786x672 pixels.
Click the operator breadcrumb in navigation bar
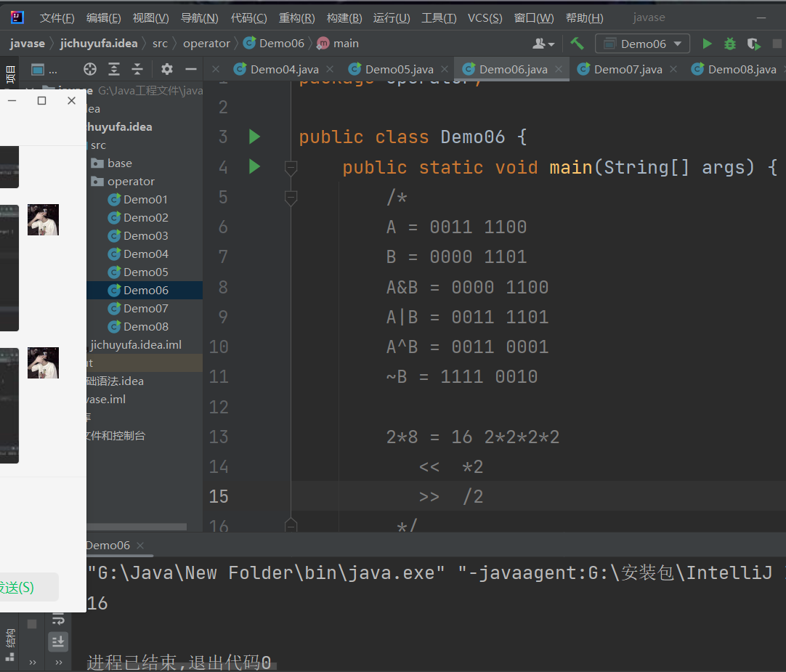click(206, 44)
